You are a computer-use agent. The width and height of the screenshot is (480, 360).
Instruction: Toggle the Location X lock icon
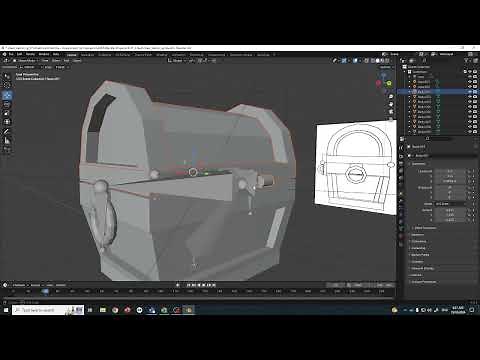point(469,171)
